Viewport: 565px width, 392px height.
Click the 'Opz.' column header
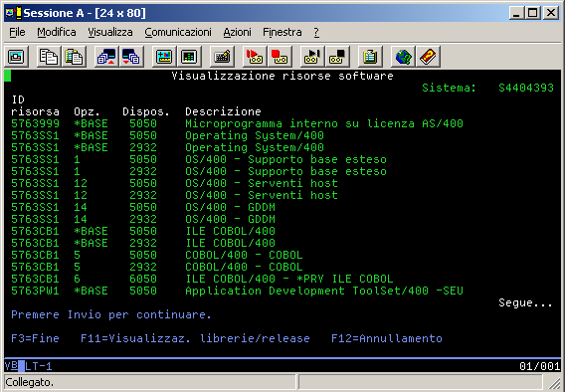pyautogui.click(x=87, y=111)
